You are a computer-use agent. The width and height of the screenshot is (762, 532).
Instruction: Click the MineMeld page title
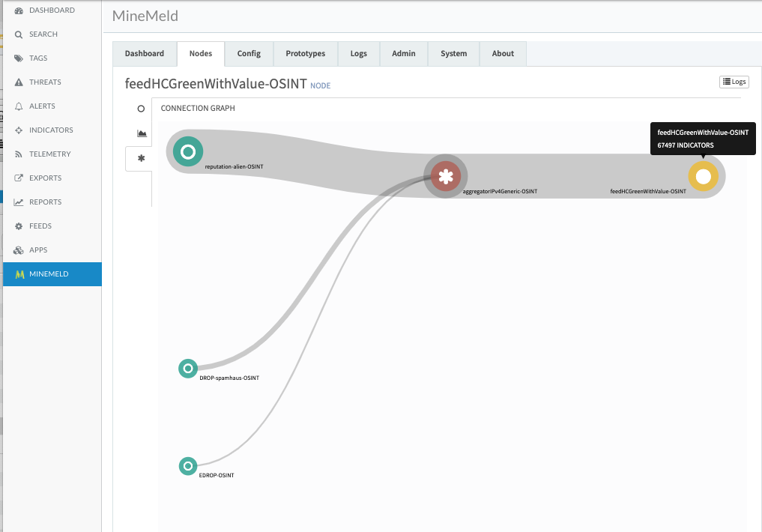point(145,16)
